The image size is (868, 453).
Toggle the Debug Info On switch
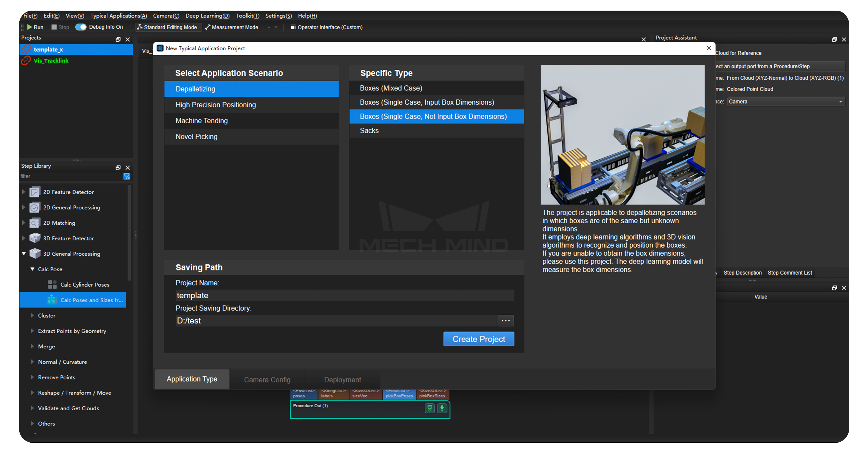(x=81, y=27)
